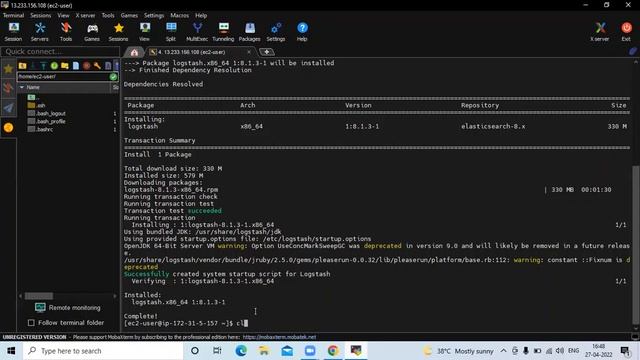Viewport: 640px width, 360px height.
Task: Click the taskbar search box
Action: click(x=103, y=351)
